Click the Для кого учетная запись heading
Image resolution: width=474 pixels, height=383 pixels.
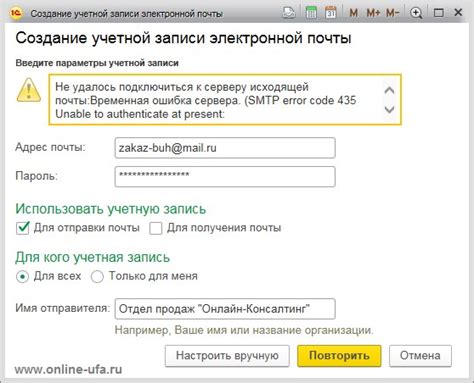pyautogui.click(x=93, y=257)
